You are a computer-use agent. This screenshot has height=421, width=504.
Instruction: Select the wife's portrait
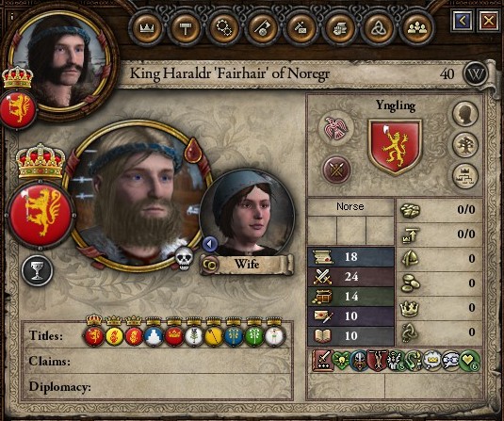coord(247,211)
